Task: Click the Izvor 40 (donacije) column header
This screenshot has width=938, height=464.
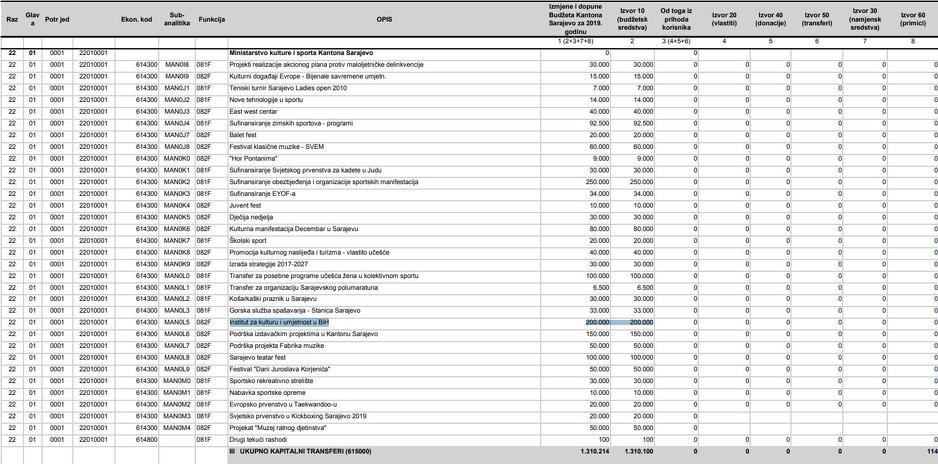Action: click(771, 20)
